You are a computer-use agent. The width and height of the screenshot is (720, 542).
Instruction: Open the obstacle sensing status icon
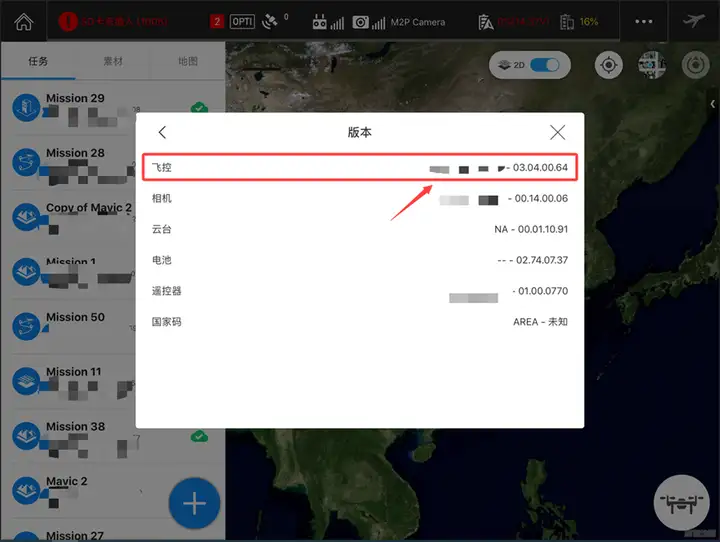click(485, 22)
